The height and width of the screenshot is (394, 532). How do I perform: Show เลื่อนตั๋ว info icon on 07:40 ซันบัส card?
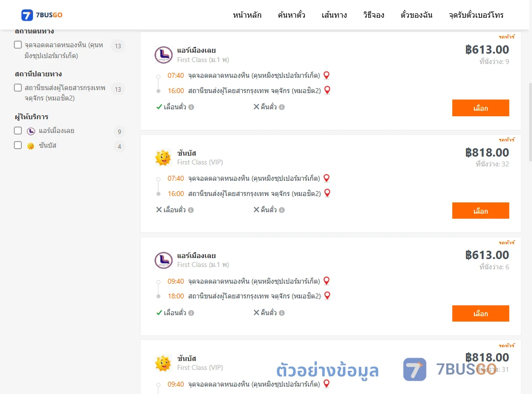tap(191, 210)
